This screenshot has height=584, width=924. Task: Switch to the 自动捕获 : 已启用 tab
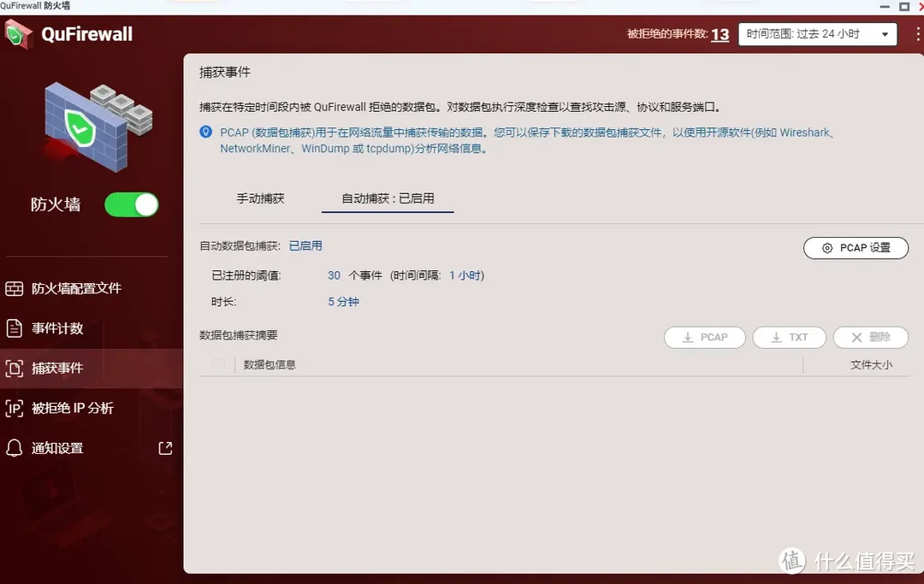pos(388,198)
